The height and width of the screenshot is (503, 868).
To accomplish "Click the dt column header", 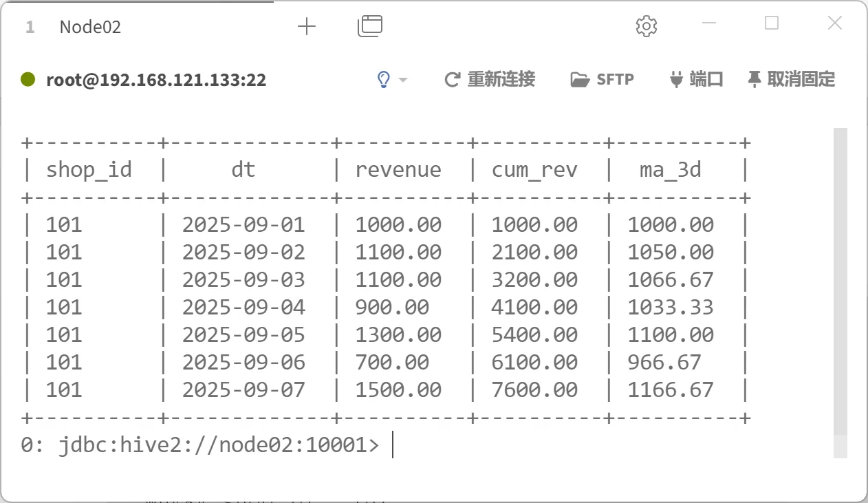I will pos(243,170).
